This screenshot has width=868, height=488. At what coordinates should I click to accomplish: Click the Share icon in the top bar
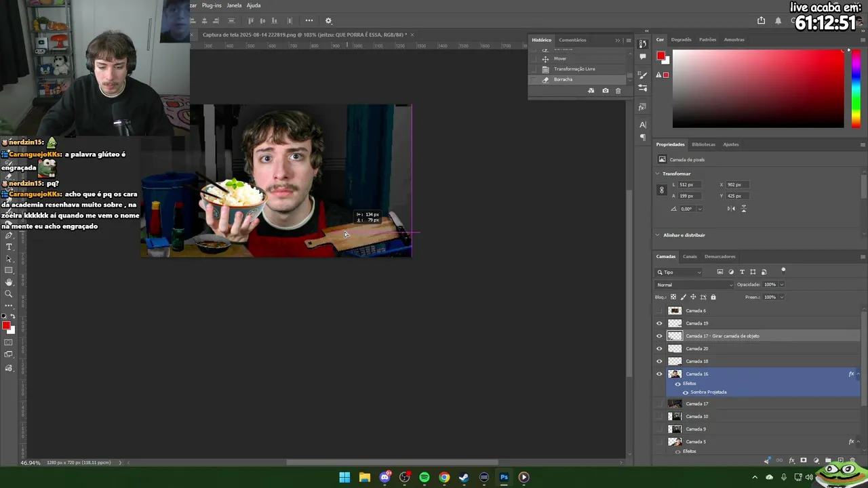pyautogui.click(x=761, y=21)
